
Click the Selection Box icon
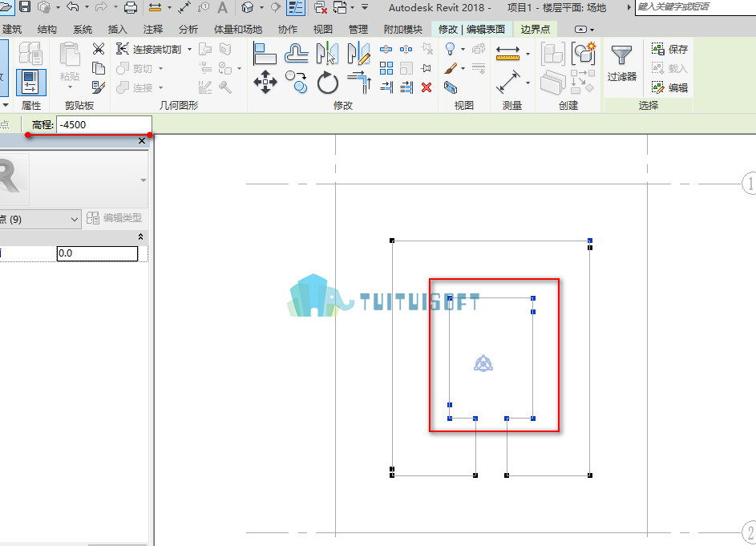(x=451, y=87)
